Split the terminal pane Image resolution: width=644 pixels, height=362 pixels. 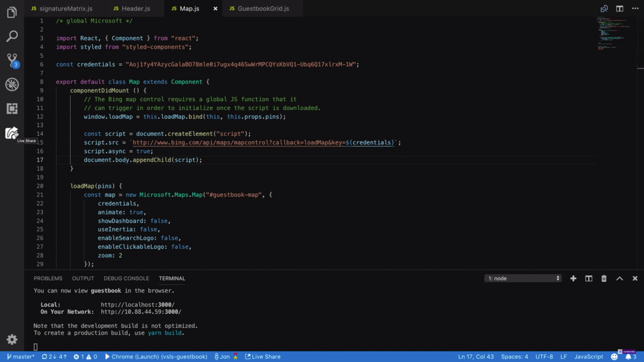point(589,279)
